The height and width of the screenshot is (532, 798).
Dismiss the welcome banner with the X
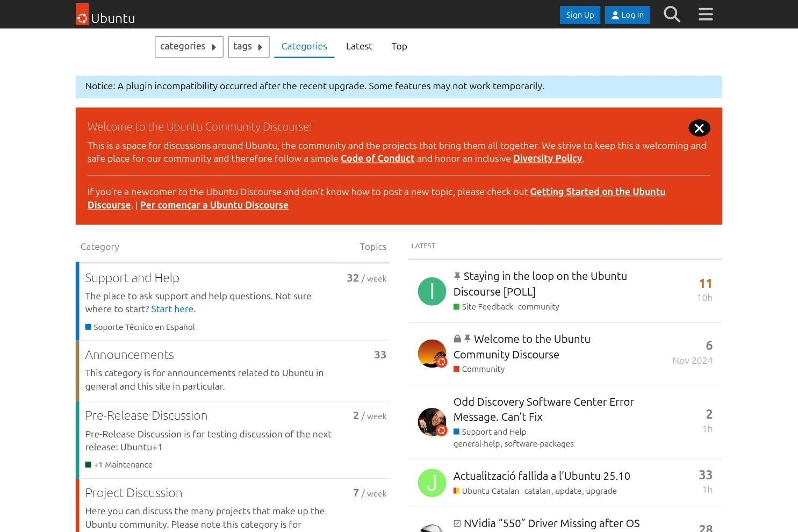coord(699,128)
